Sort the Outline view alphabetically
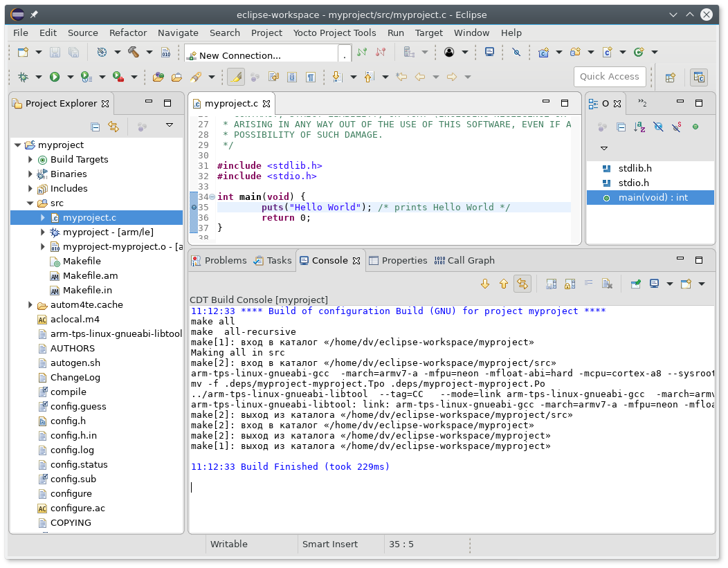 [x=639, y=127]
